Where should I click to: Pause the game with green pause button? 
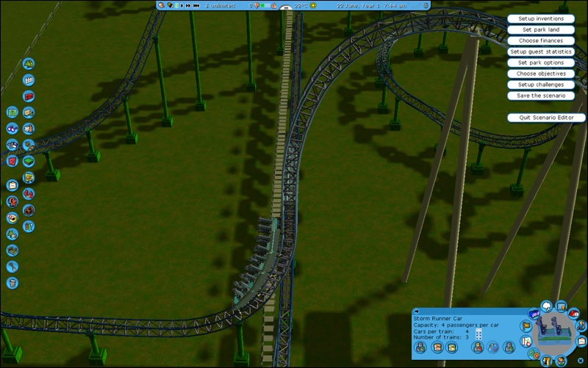click(x=176, y=6)
